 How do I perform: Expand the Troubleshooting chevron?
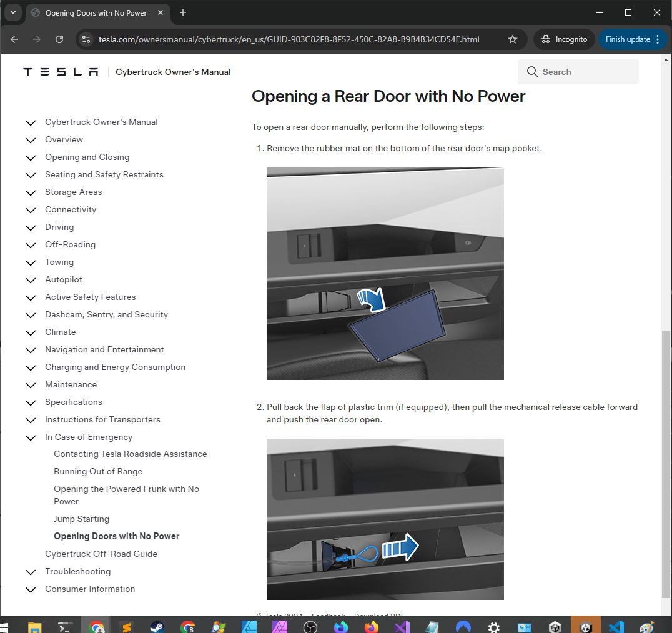click(x=31, y=572)
